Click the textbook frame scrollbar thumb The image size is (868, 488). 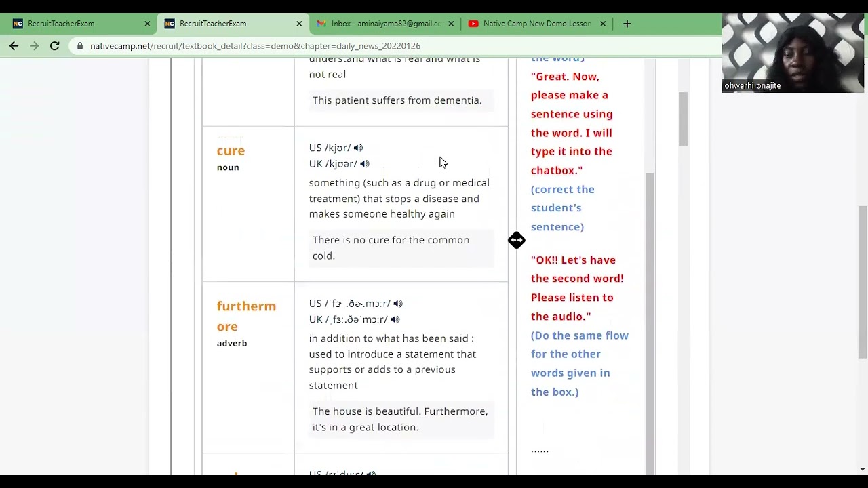(684, 119)
